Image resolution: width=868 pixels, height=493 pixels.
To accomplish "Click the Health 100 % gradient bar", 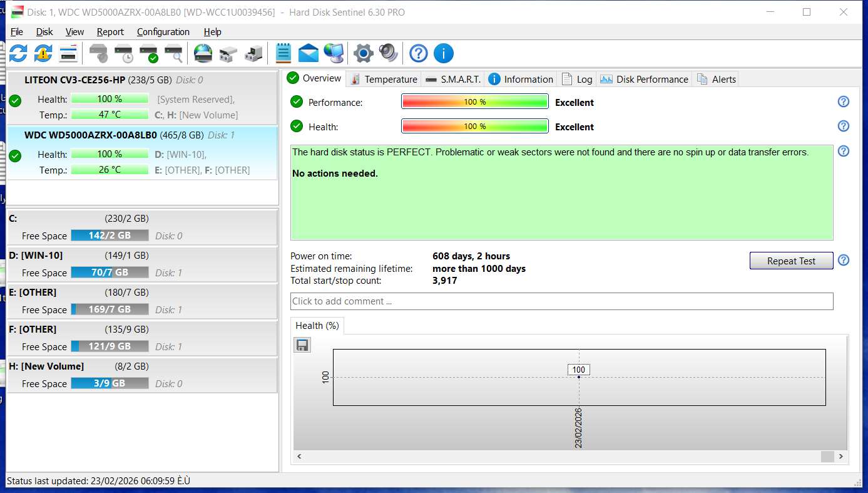I will point(474,127).
